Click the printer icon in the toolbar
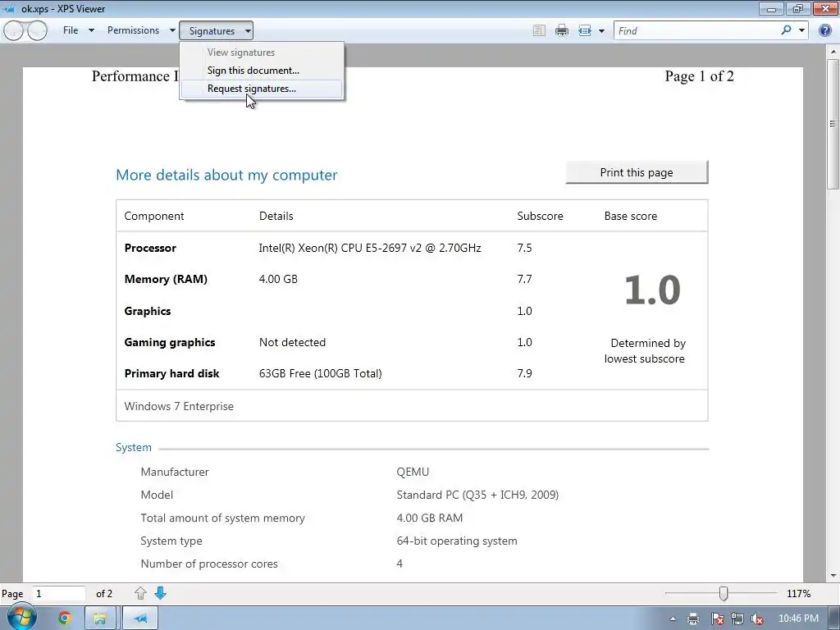The height and width of the screenshot is (630, 840). point(561,30)
